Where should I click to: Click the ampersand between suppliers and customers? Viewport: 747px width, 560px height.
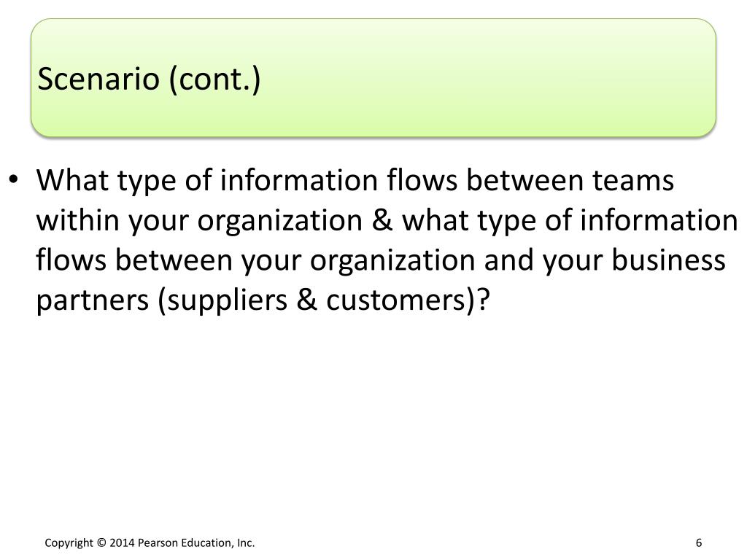pyautogui.click(x=307, y=301)
